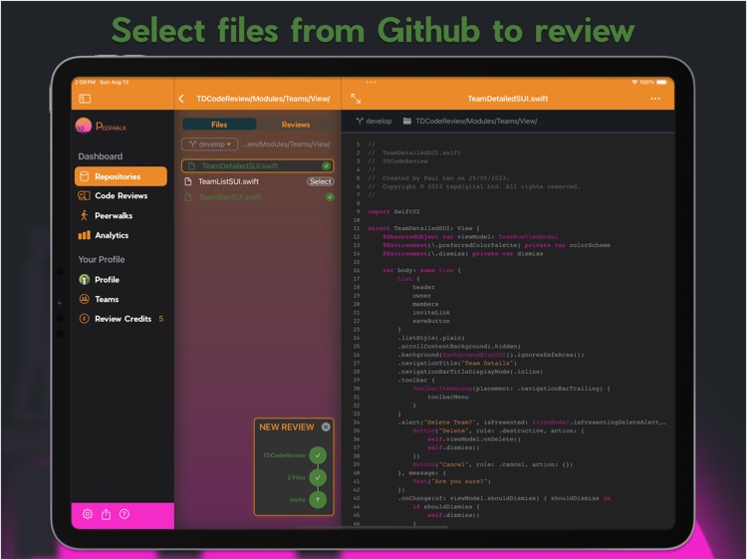Open help question mark icon
This screenshot has width=747, height=560.
pyautogui.click(x=124, y=514)
